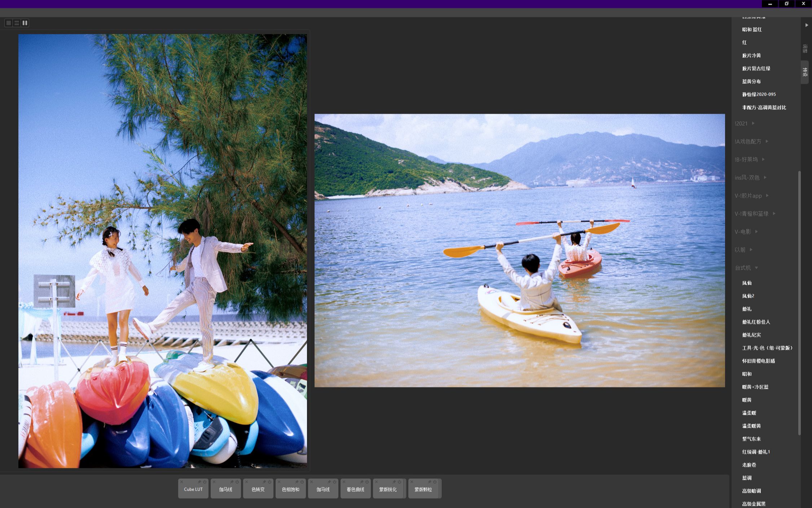Select the 色相饱和 filter node
This screenshot has height=508, width=812.
pos(291,489)
